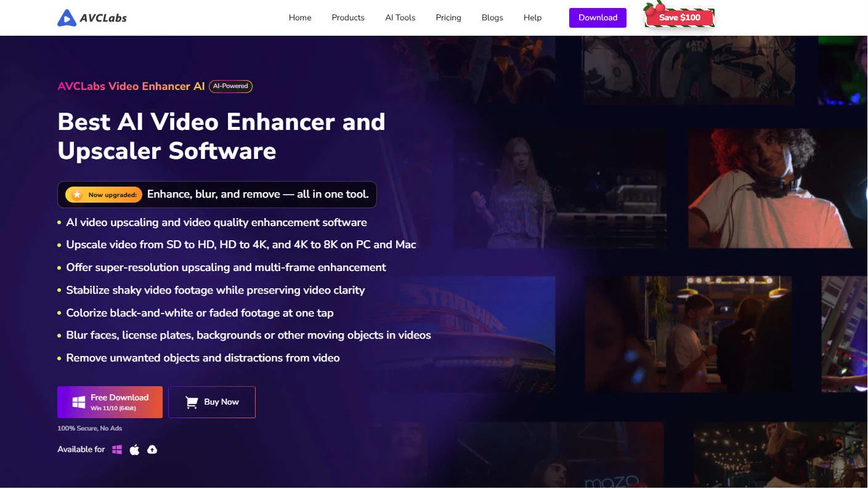868x489 pixels.
Task: Click 'AI video upscaling and video quality enhancement software'
Action: pyautogui.click(x=216, y=222)
